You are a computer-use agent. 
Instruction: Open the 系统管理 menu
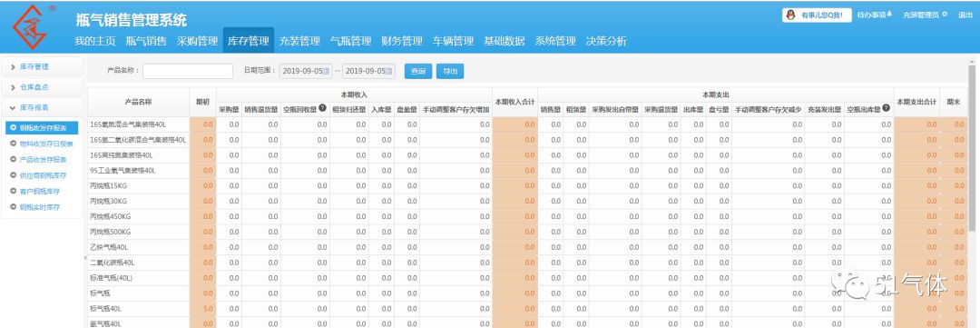(x=555, y=41)
